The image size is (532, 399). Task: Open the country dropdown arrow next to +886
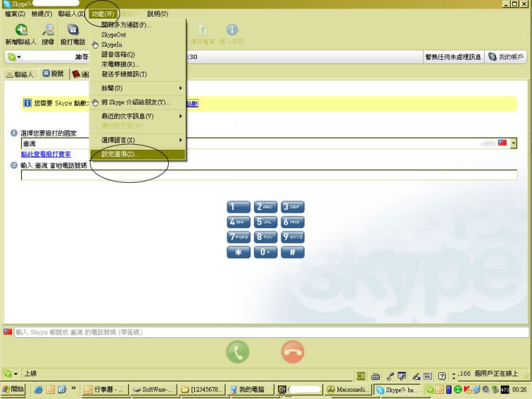click(x=513, y=143)
